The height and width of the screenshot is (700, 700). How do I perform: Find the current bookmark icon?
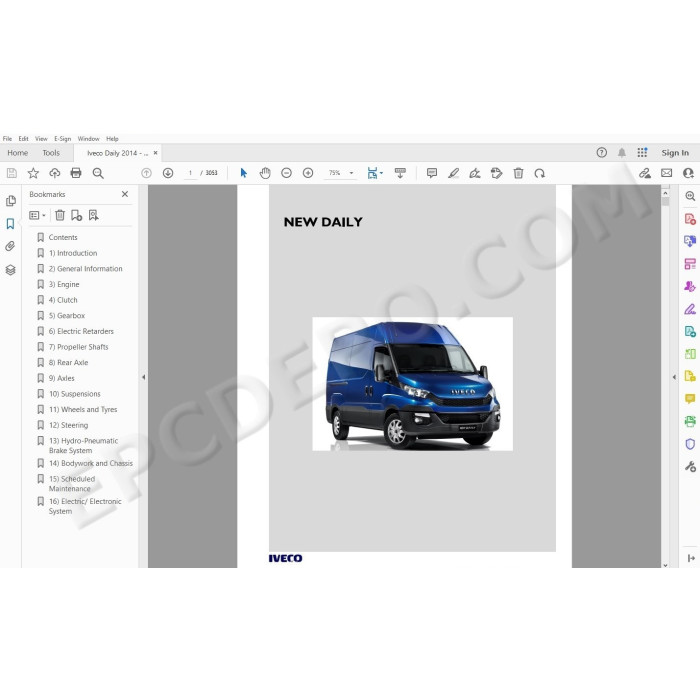(93, 216)
